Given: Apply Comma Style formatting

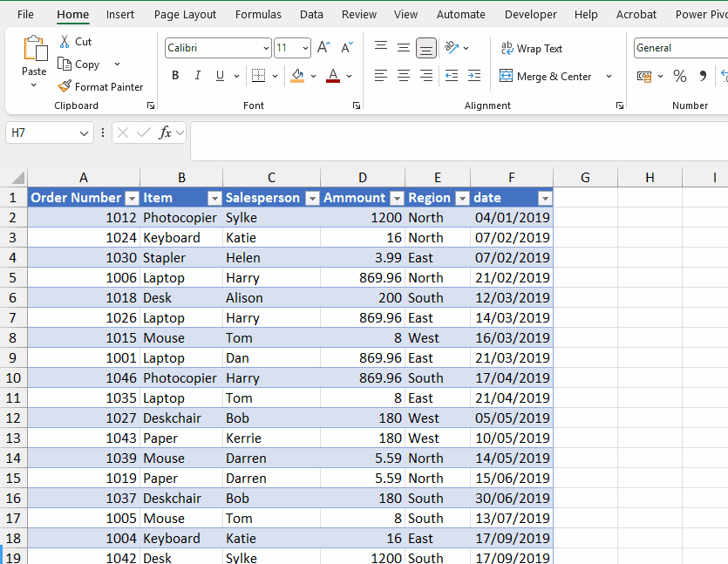Looking at the screenshot, I should click(x=702, y=77).
